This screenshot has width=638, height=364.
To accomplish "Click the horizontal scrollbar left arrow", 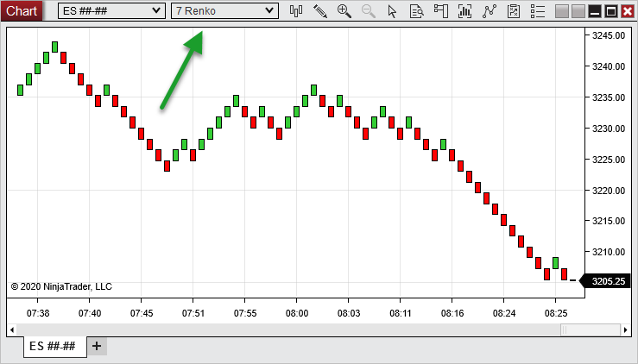I will point(12,329).
